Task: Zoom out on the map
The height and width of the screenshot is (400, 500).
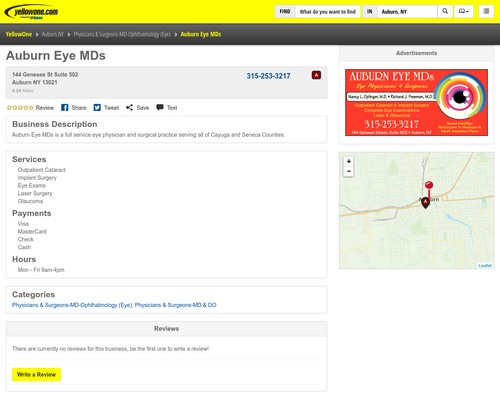Action: (x=349, y=171)
